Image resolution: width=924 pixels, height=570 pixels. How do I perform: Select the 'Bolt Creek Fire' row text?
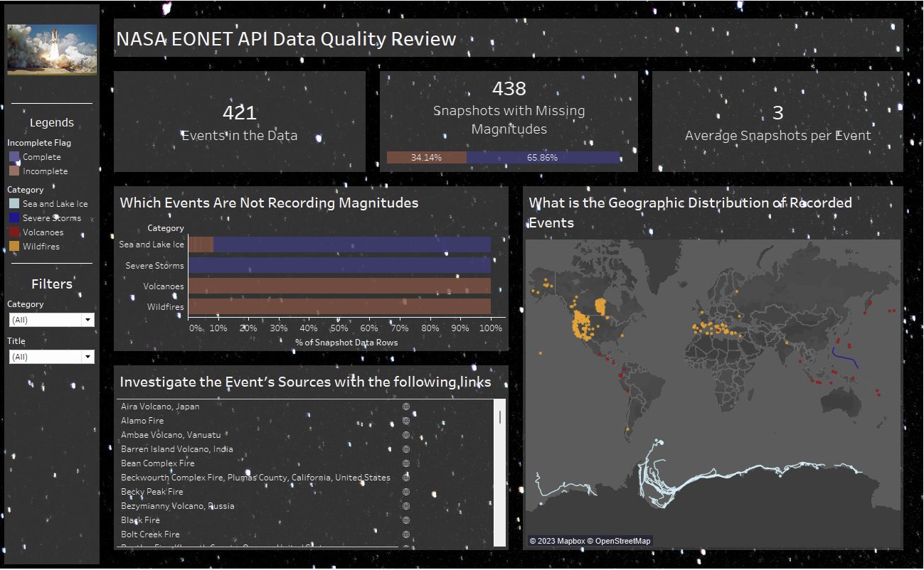150,534
